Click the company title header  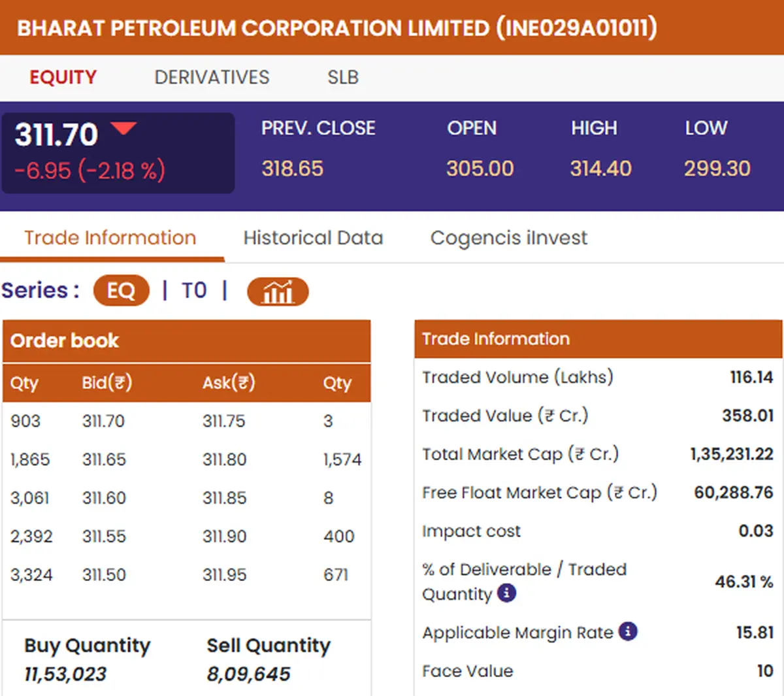coord(337,28)
